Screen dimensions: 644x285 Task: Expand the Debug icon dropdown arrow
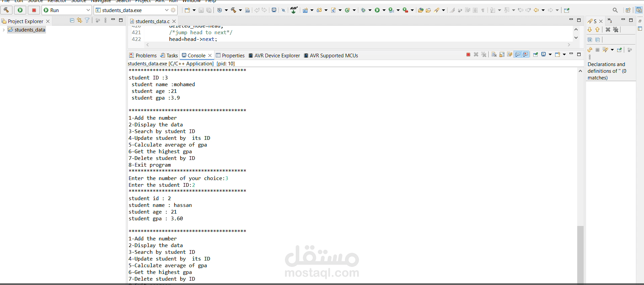tap(370, 10)
